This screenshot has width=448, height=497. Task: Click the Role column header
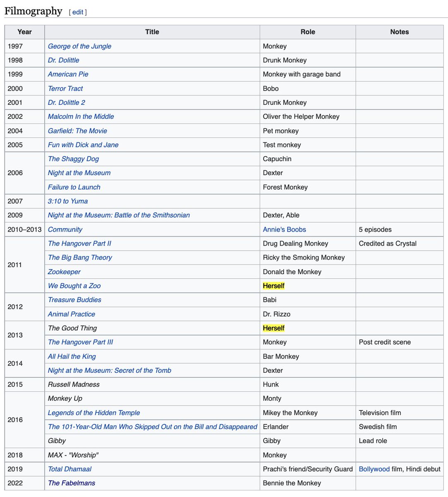pos(308,32)
